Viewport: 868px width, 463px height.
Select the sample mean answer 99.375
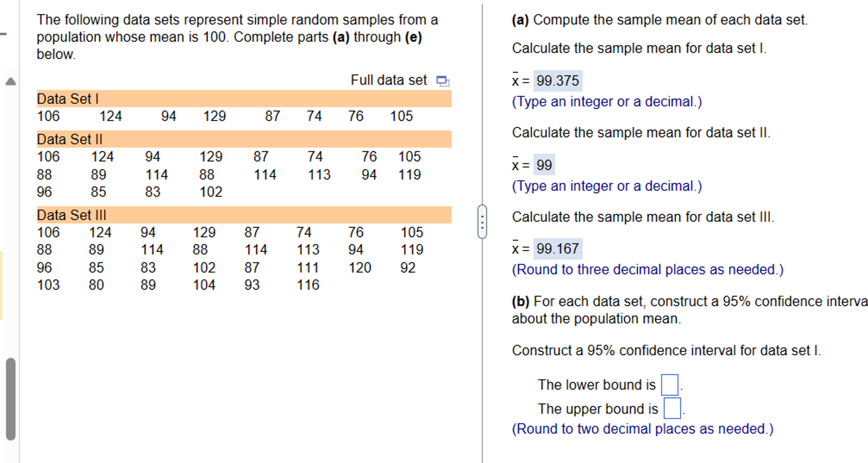pyautogui.click(x=559, y=80)
